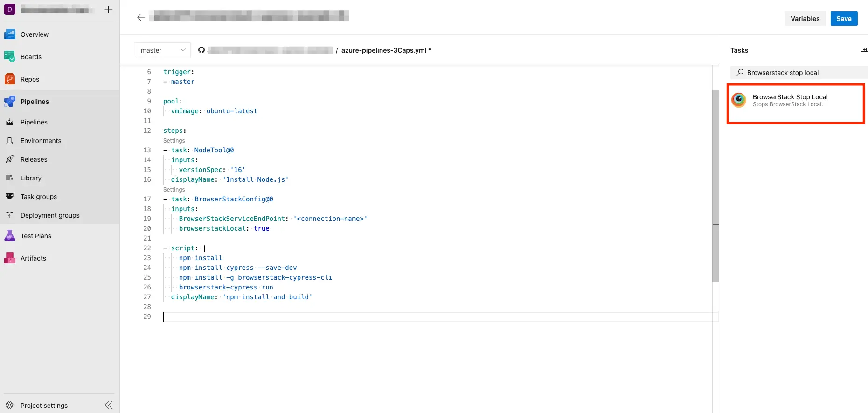Open the master branch dropdown

163,50
